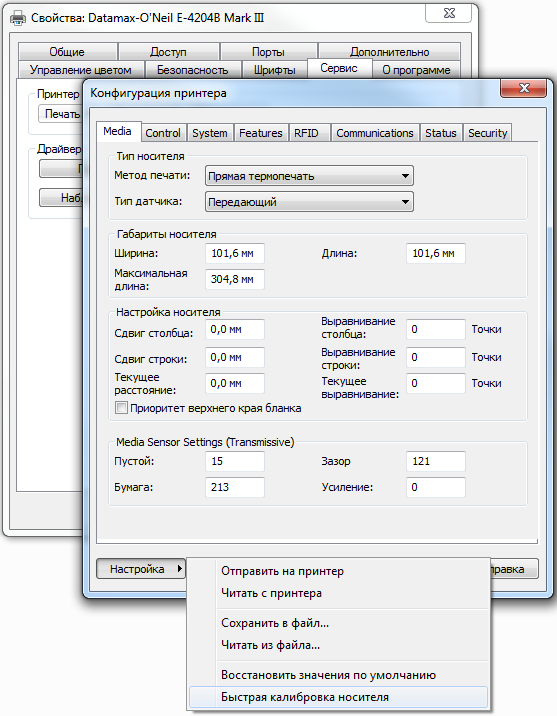The image size is (557, 716).
Task: Open the Status tab
Action: (x=441, y=133)
